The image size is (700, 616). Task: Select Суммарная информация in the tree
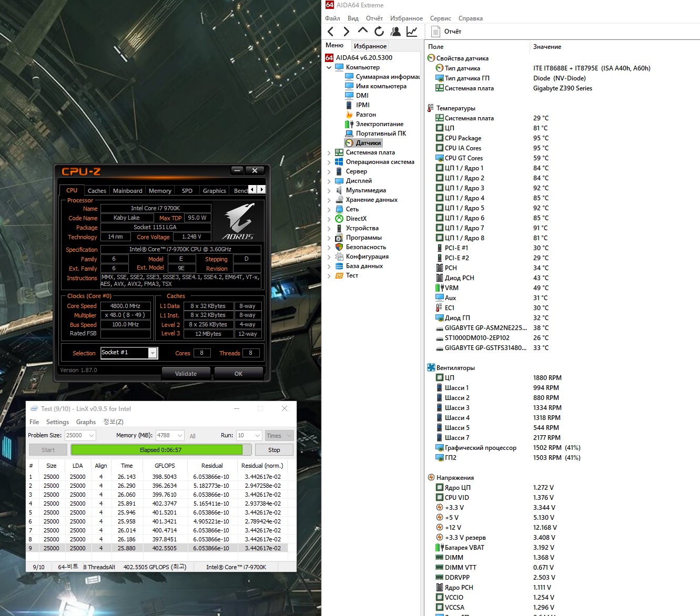pyautogui.click(x=382, y=77)
